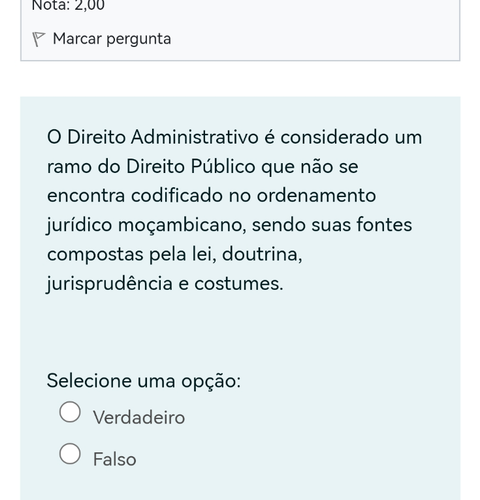480x500 pixels.
Task: Click the Falso option label
Action: pyautogui.click(x=115, y=459)
